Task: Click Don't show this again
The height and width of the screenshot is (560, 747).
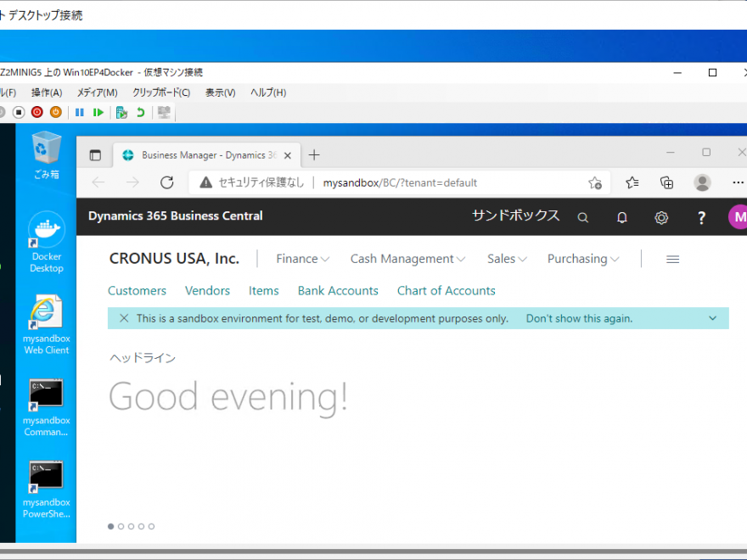Action: click(579, 318)
